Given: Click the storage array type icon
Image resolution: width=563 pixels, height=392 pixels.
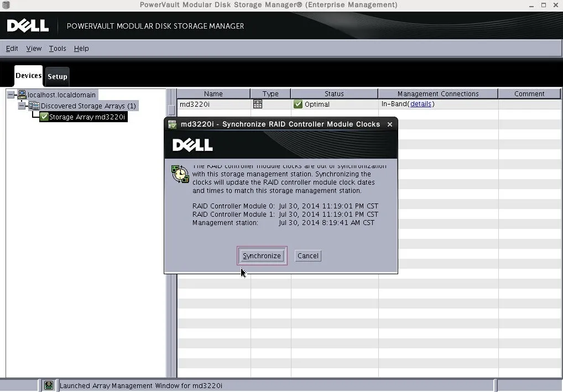Looking at the screenshot, I should (x=258, y=104).
